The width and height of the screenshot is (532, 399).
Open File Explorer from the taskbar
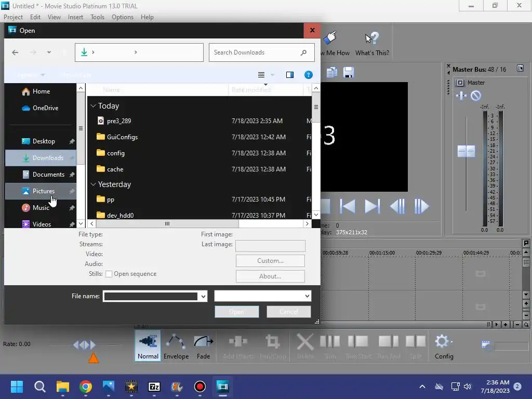[63, 387]
